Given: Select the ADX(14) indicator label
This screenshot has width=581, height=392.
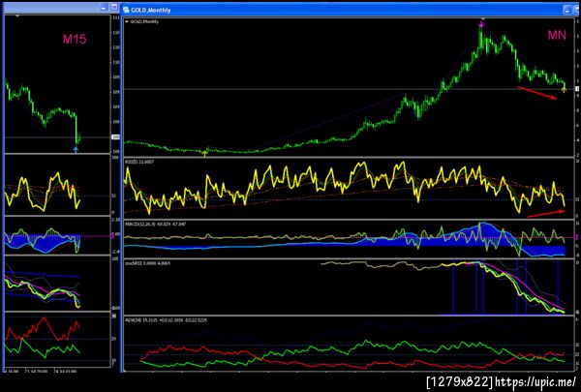Looking at the screenshot, I should click(166, 320).
